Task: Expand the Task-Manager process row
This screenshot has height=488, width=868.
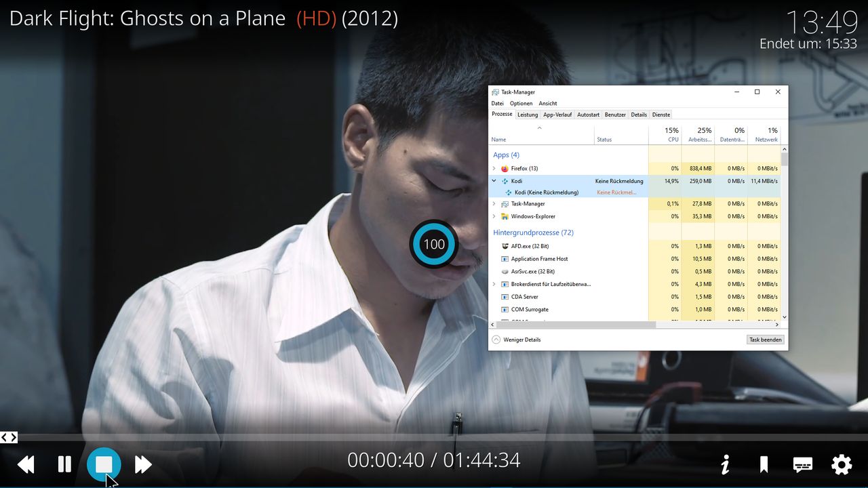Action: (x=494, y=204)
